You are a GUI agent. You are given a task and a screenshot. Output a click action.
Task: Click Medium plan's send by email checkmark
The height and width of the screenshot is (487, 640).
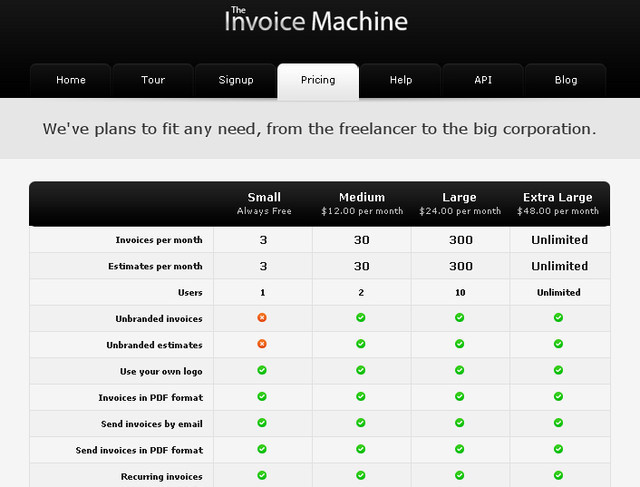click(361, 423)
